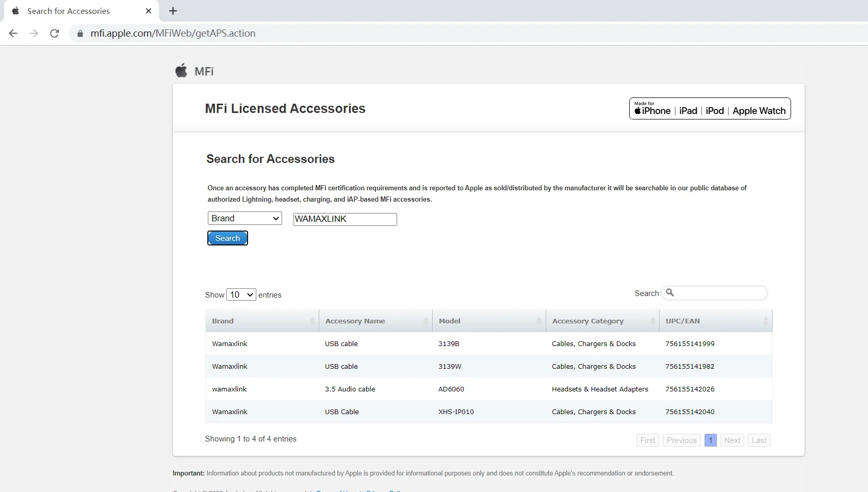The width and height of the screenshot is (868, 492).
Task: Open a new browser tab with the plus icon
Action: click(173, 11)
